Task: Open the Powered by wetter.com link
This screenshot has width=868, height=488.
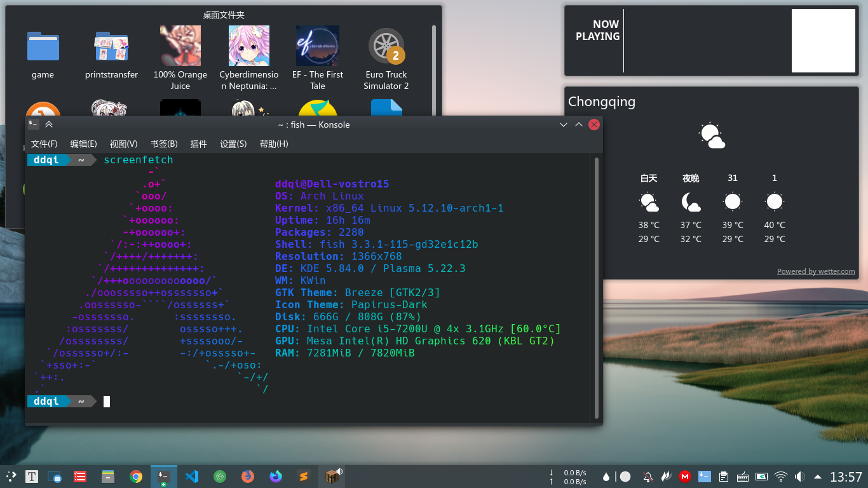Action: (x=816, y=271)
